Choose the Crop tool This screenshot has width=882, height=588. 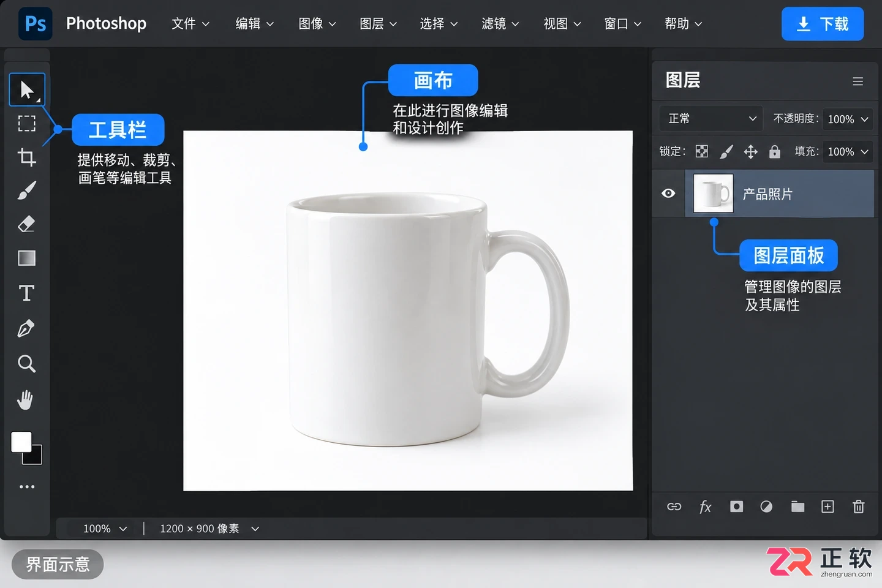[27, 157]
